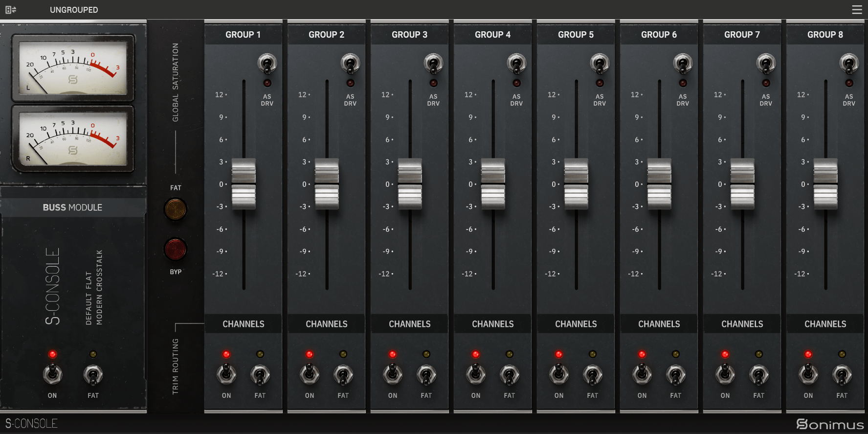
Task: Flip Group 8 FAT switch
Action: click(842, 374)
